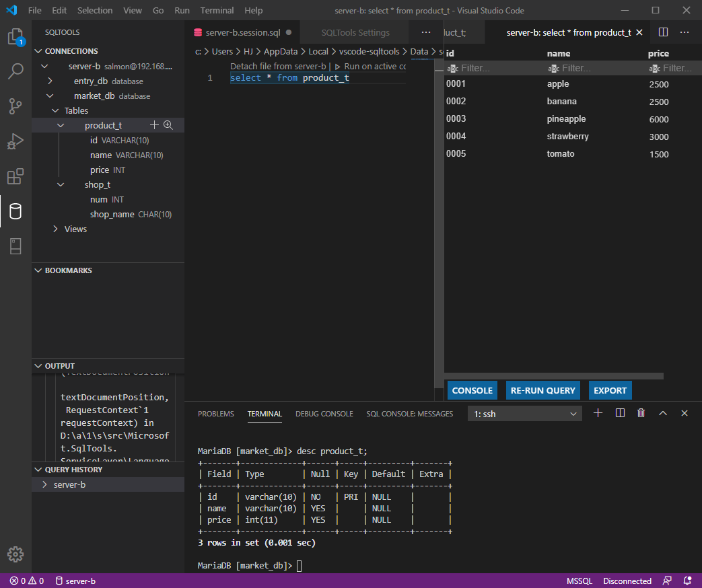Open the SQLTools database view icon
This screenshot has height=588, width=702.
pos(15,211)
